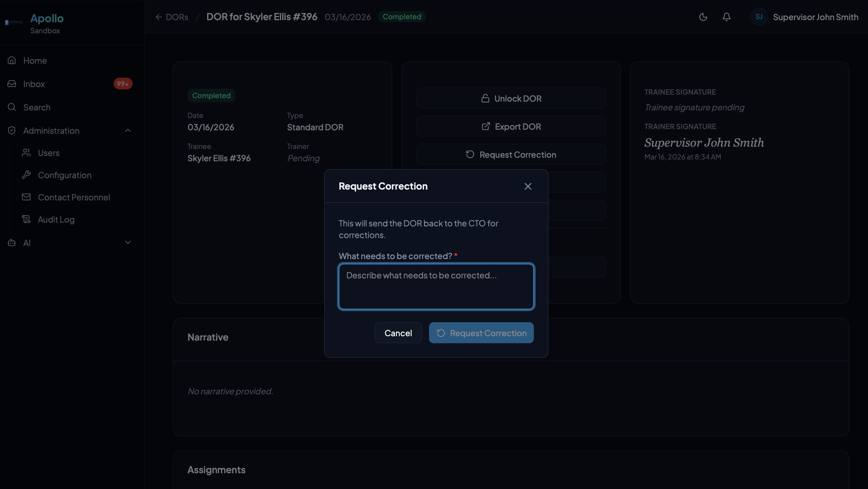Click the Contact Personnel envelope icon
The width and height of the screenshot is (868, 489).
(x=26, y=197)
